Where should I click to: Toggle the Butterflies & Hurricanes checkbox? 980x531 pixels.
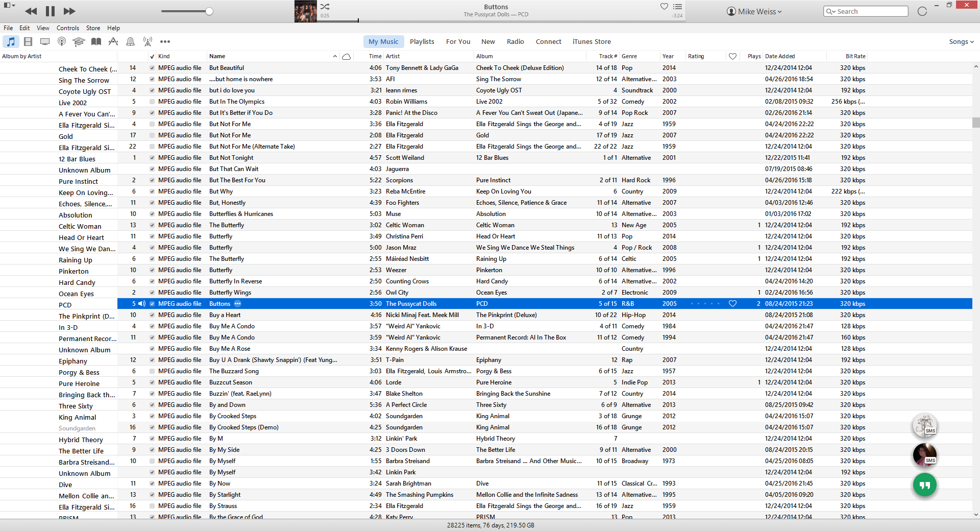point(152,214)
